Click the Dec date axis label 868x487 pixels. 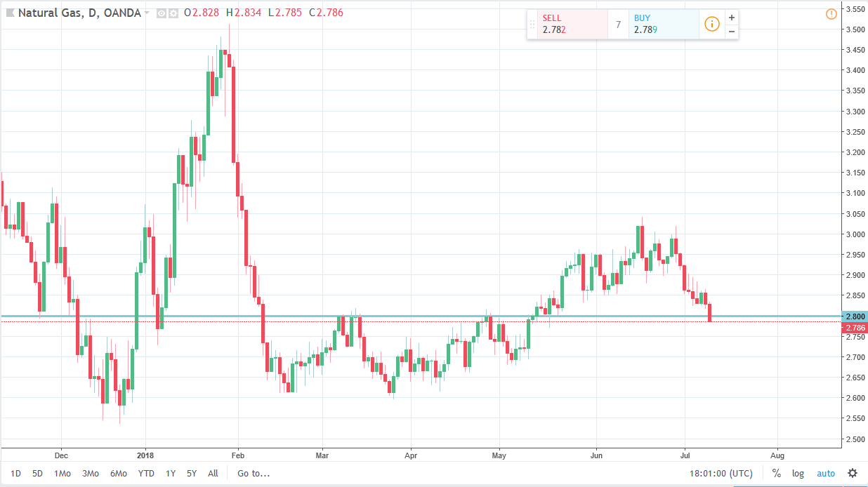click(x=60, y=455)
